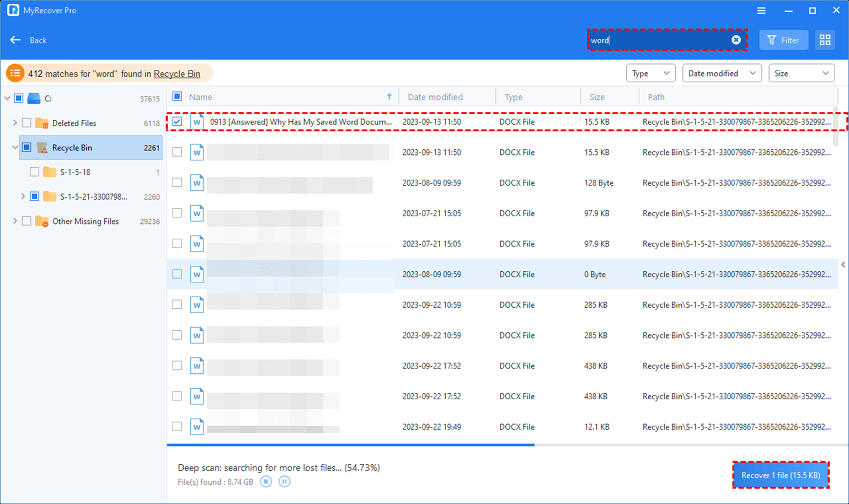Toggle the select-all checkbox in header

pyautogui.click(x=177, y=96)
